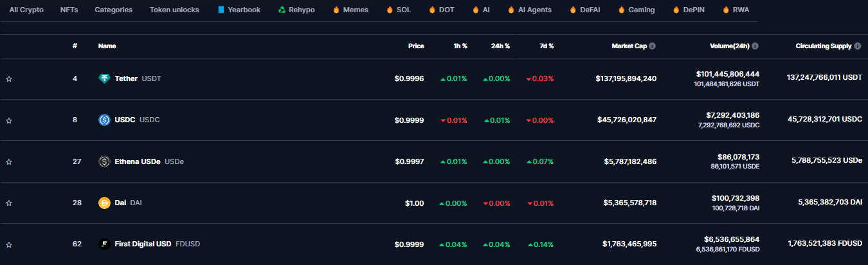Viewport: 868px width, 265px height.
Task: Toggle the watchlist star for USDC
Action: pyautogui.click(x=9, y=120)
